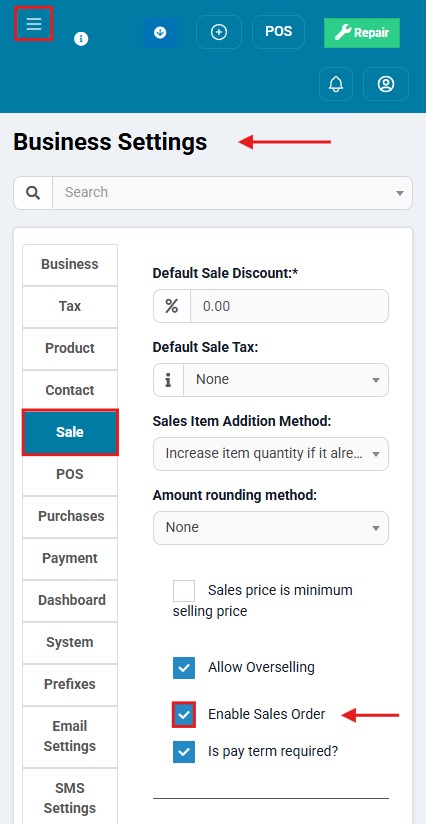Uncheck Allow Overselling checkbox

(184, 668)
